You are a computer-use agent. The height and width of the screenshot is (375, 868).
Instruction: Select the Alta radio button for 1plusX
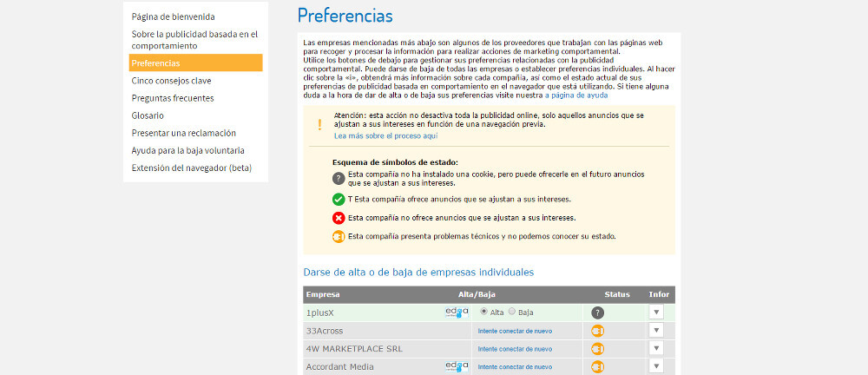click(483, 312)
